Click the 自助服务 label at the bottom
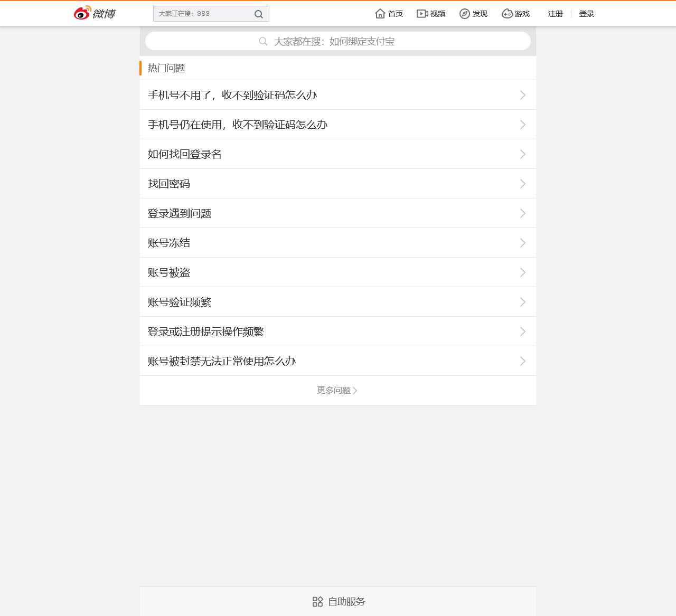676x616 pixels. tap(347, 602)
